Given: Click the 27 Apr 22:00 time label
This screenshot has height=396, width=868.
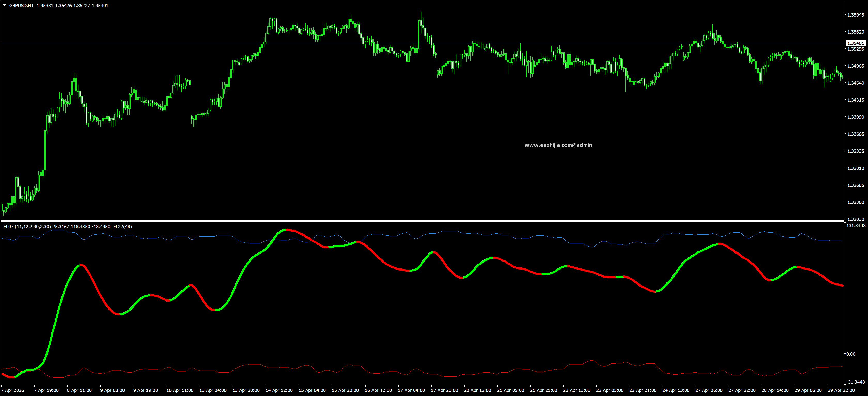Looking at the screenshot, I should (x=742, y=390).
